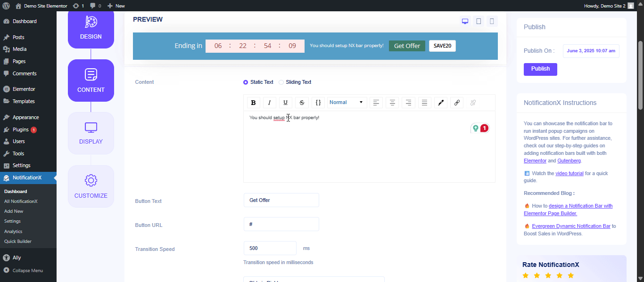The height and width of the screenshot is (282, 644).
Task: Click the Button URL input field
Action: tap(281, 224)
